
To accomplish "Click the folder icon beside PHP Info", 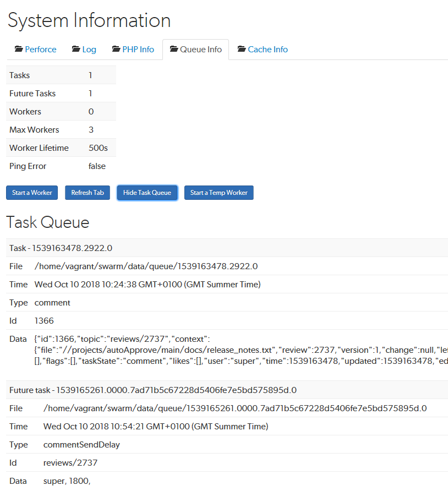I will point(116,49).
